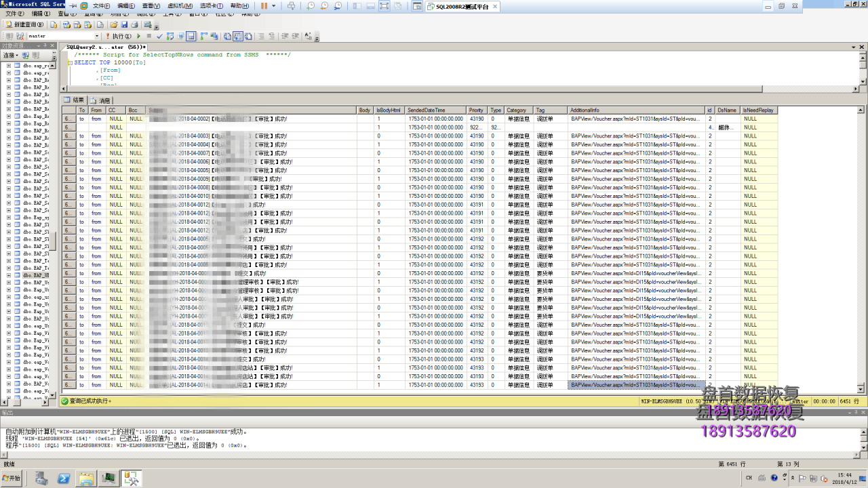This screenshot has width=868, height=488.
Task: Open dropdown arrow next to pause icon
Action: click(273, 5)
